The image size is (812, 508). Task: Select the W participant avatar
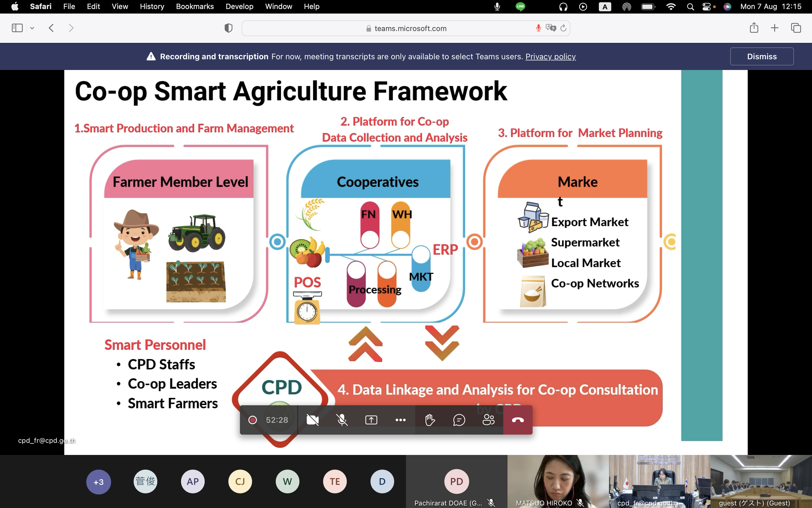[x=288, y=481]
